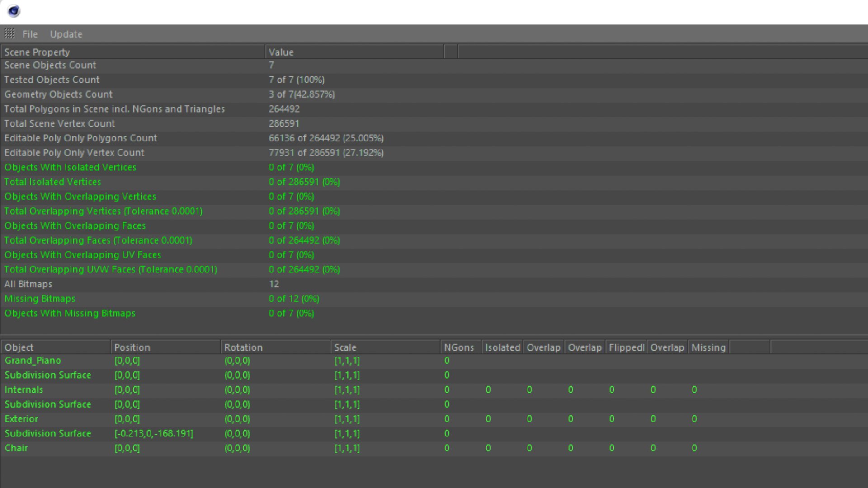868x488 pixels.
Task: Select the Tested Objects Count row
Action: click(x=434, y=80)
